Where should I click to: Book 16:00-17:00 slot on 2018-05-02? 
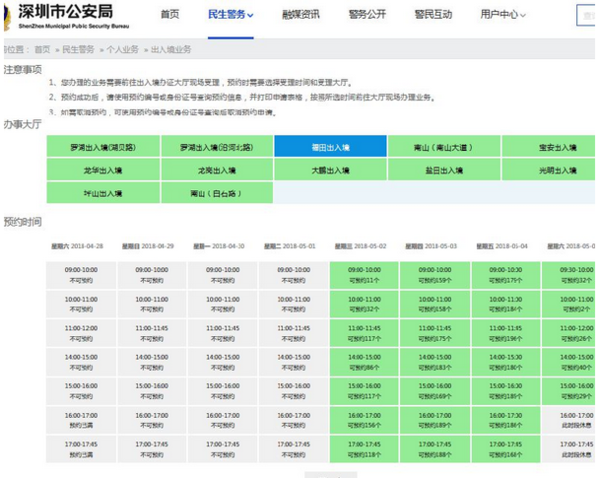[364, 420]
